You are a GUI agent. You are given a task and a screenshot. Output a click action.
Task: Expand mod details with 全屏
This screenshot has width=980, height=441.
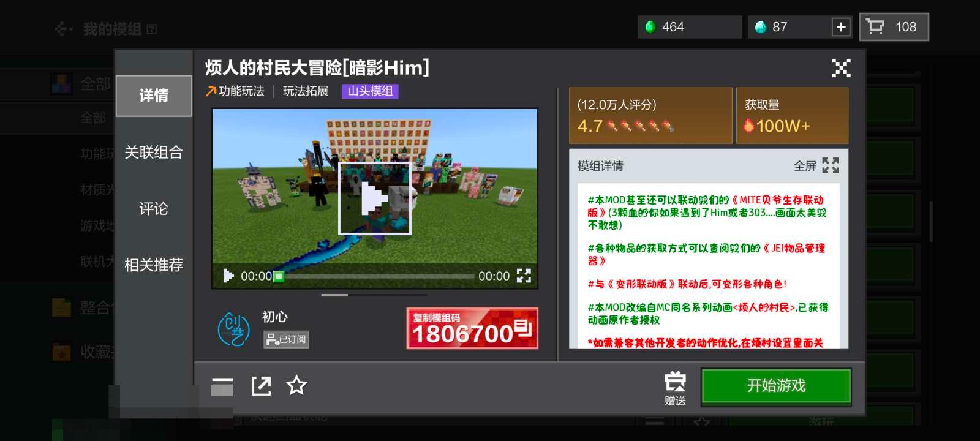click(x=816, y=165)
